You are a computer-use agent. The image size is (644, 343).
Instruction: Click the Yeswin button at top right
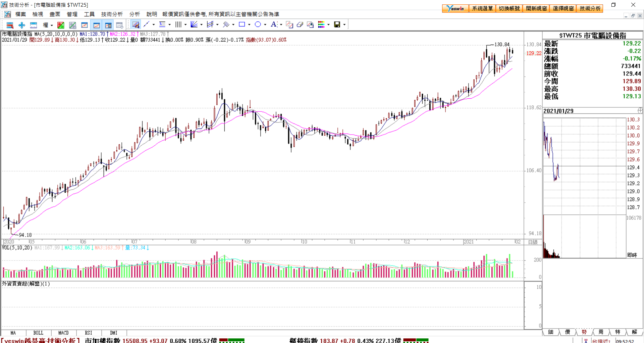tap(455, 8)
